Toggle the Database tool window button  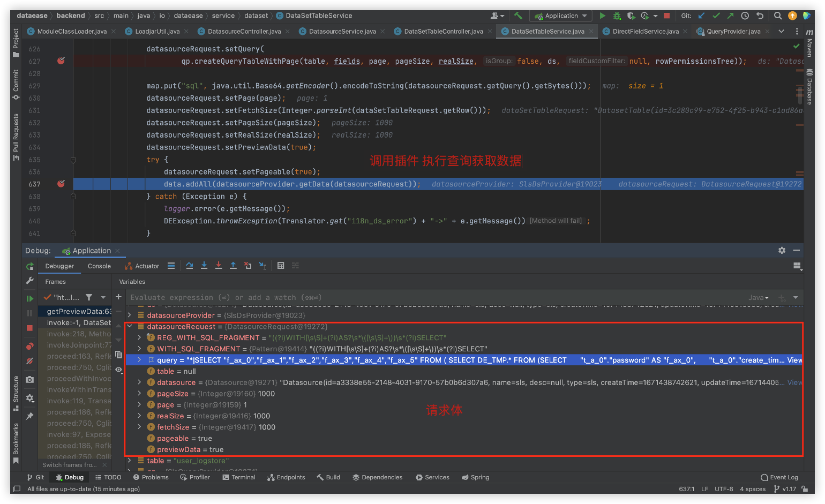pyautogui.click(x=809, y=87)
